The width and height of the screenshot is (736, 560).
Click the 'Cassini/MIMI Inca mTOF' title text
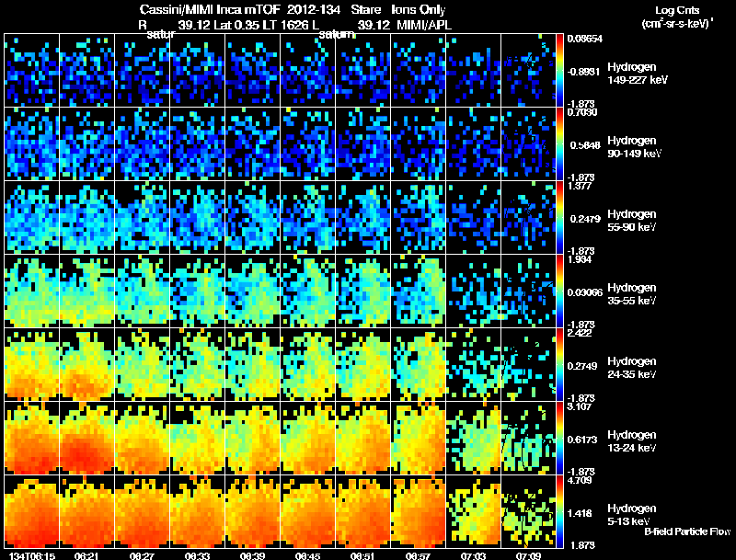(x=210, y=9)
